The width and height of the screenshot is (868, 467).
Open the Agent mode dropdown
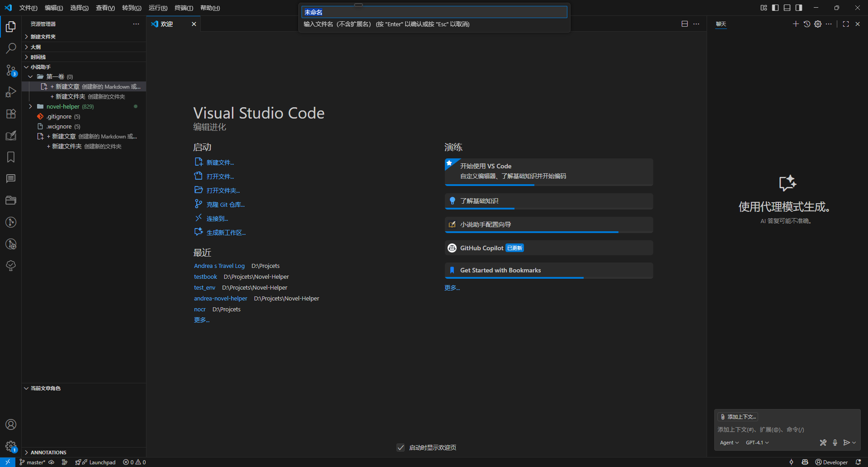729,443
